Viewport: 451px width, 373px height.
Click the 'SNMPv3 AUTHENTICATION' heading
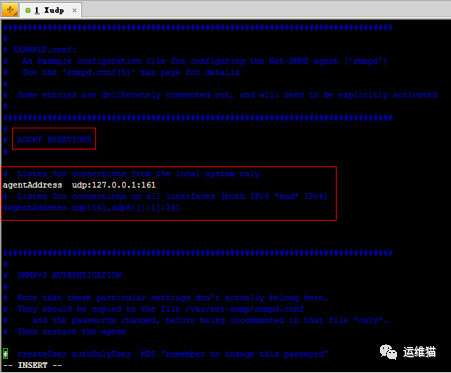(x=69, y=275)
